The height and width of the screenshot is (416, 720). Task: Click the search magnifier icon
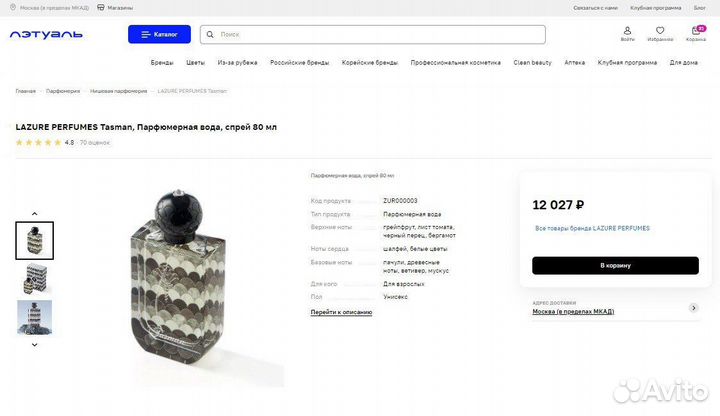[x=210, y=34]
